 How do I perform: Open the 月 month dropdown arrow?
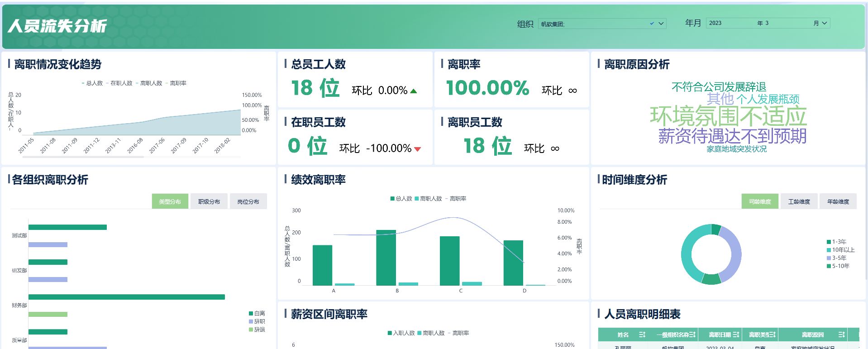824,23
